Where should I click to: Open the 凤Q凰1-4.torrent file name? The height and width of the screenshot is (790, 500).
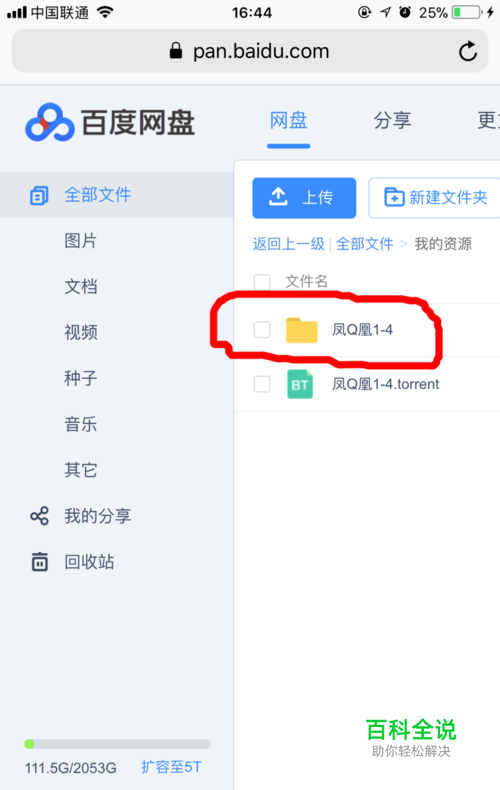coord(386,384)
